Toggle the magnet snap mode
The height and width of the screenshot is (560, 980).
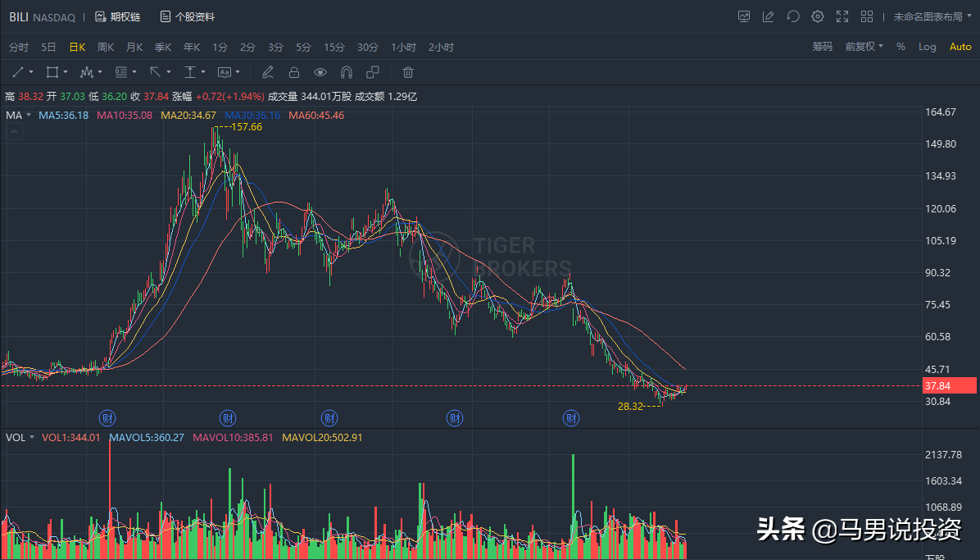tap(347, 73)
